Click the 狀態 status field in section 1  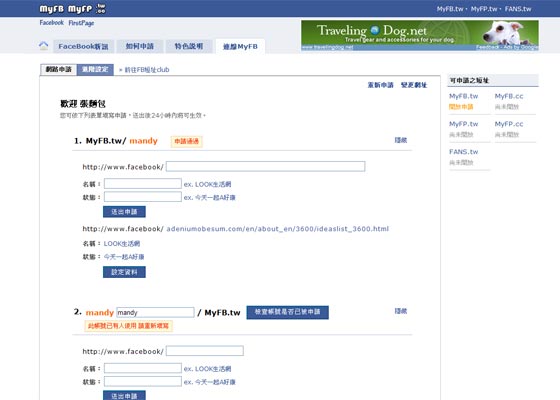142,197
